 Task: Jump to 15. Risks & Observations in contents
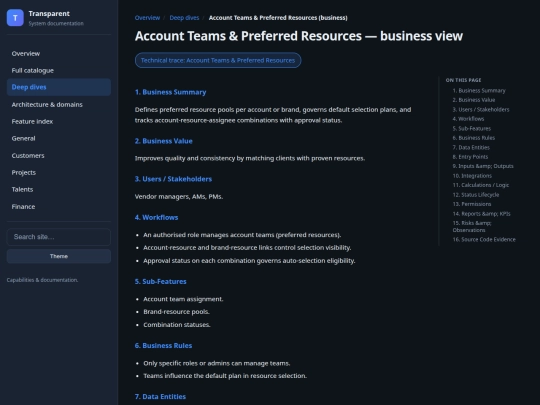[472, 227]
